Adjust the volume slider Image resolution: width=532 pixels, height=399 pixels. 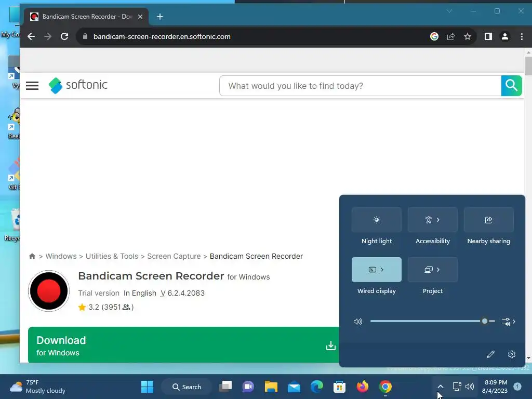[x=433, y=321]
